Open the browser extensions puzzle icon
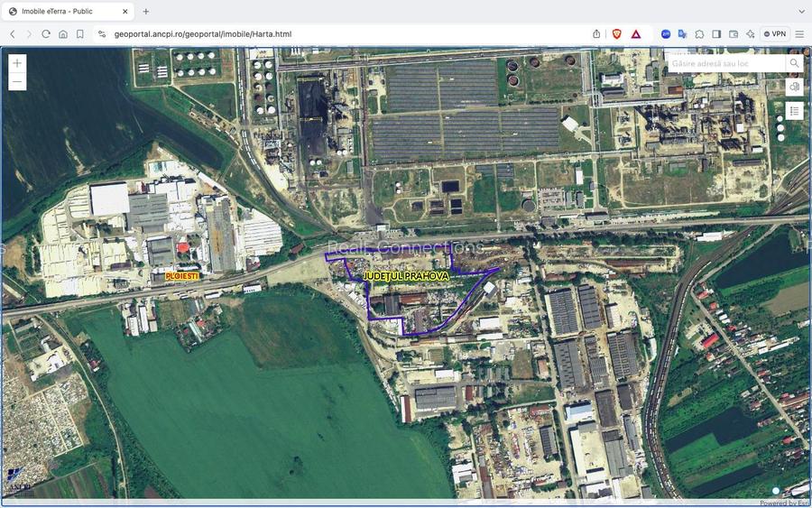The width and height of the screenshot is (812, 508). click(699, 34)
